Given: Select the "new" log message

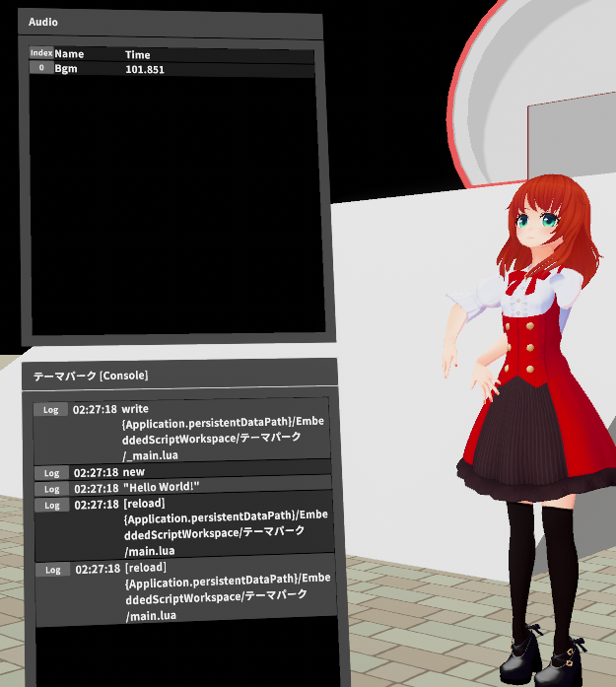Looking at the screenshot, I should point(134,472).
